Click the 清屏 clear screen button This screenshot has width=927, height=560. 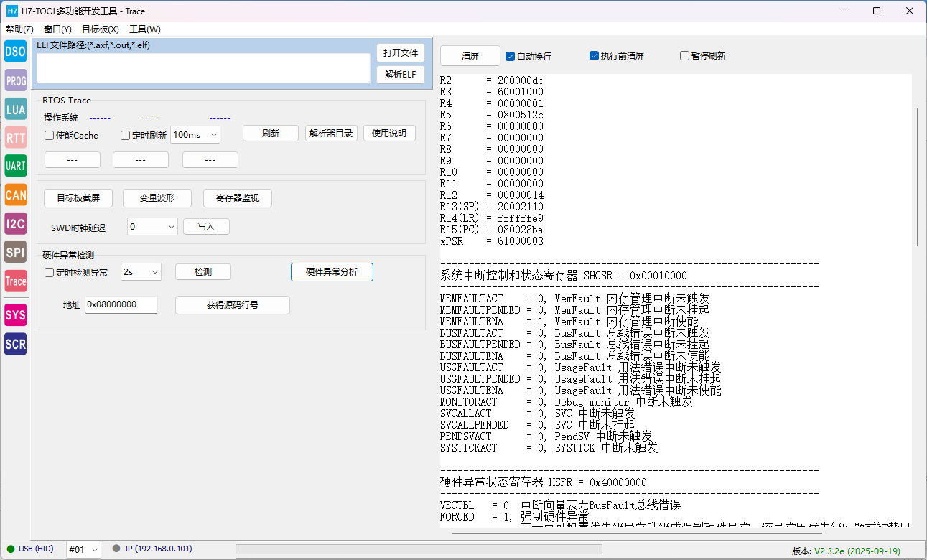point(470,56)
